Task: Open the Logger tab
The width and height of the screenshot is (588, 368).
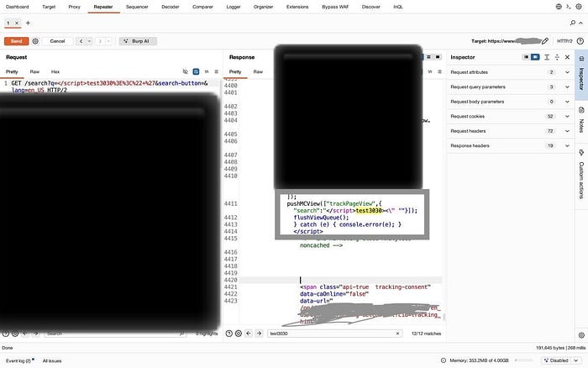Action: [x=234, y=7]
